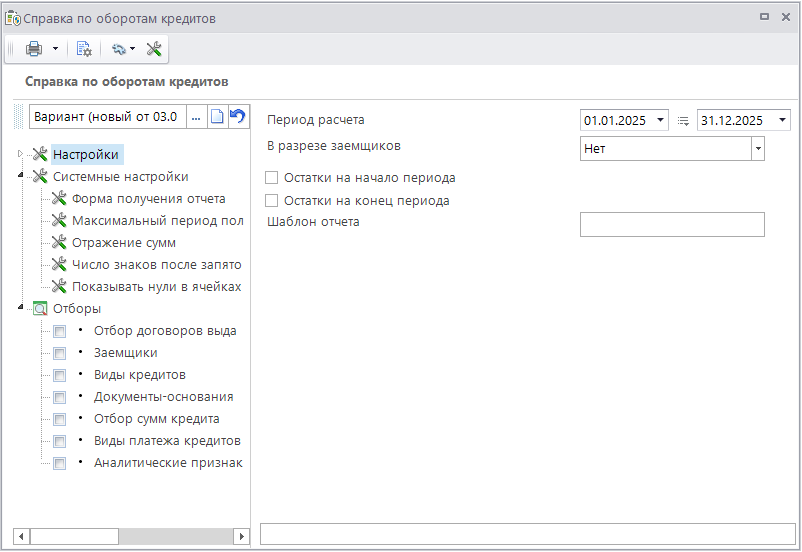The height and width of the screenshot is (552, 802).
Task: Open the print button dropdown arrow
Action: (x=55, y=48)
